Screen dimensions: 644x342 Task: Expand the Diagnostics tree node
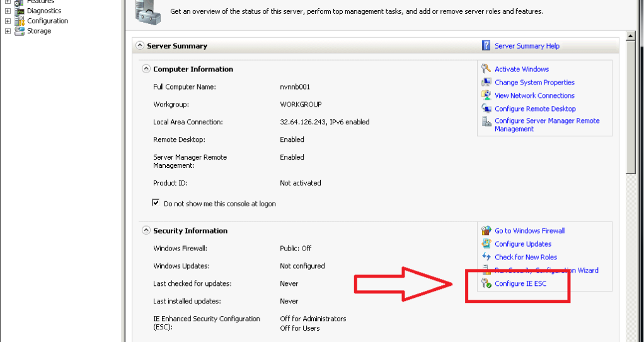coord(8,11)
